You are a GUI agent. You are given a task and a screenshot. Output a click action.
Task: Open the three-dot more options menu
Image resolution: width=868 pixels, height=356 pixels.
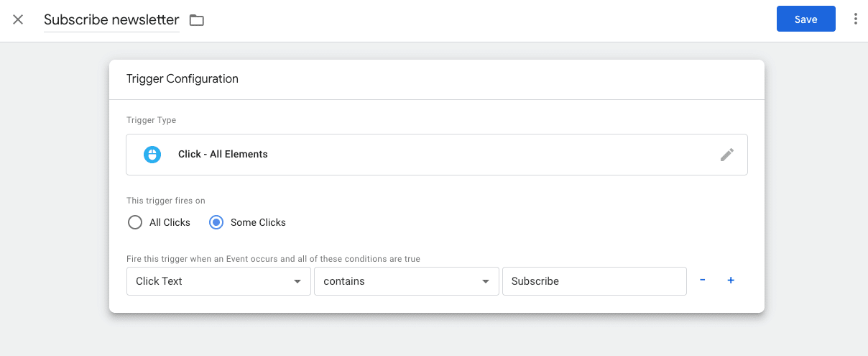pos(855,19)
